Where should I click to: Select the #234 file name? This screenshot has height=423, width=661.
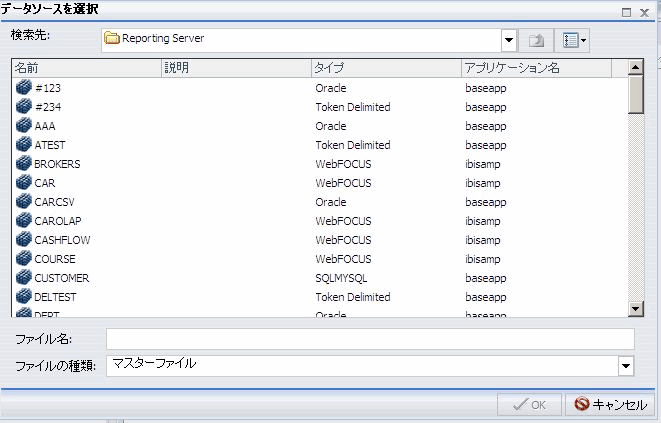pyautogui.click(x=48, y=107)
